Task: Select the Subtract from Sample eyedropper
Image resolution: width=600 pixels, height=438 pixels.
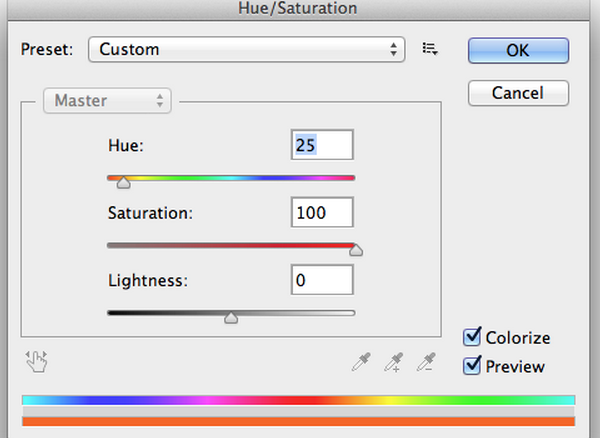Action: click(428, 362)
